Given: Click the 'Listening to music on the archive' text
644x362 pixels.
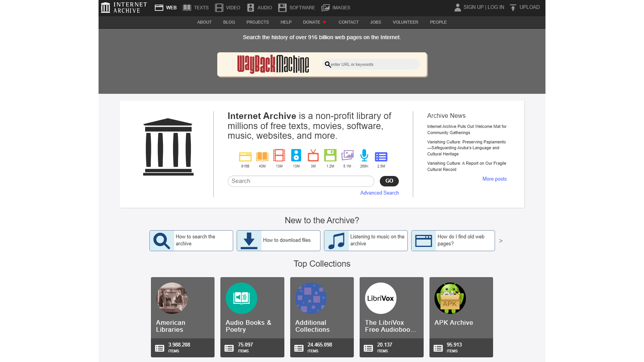Looking at the screenshot, I should coord(377,240).
